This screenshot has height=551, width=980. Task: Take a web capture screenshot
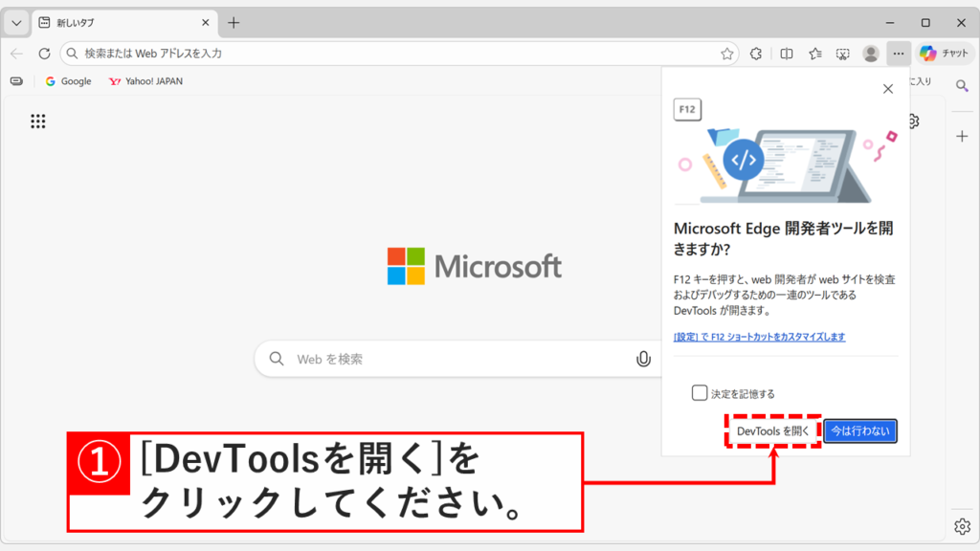point(843,54)
